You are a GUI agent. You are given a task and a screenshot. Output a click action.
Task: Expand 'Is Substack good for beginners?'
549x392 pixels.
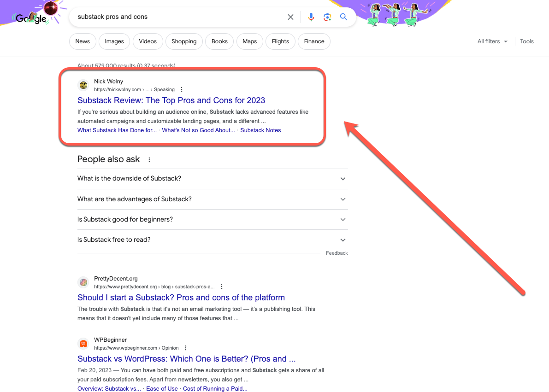[213, 219]
